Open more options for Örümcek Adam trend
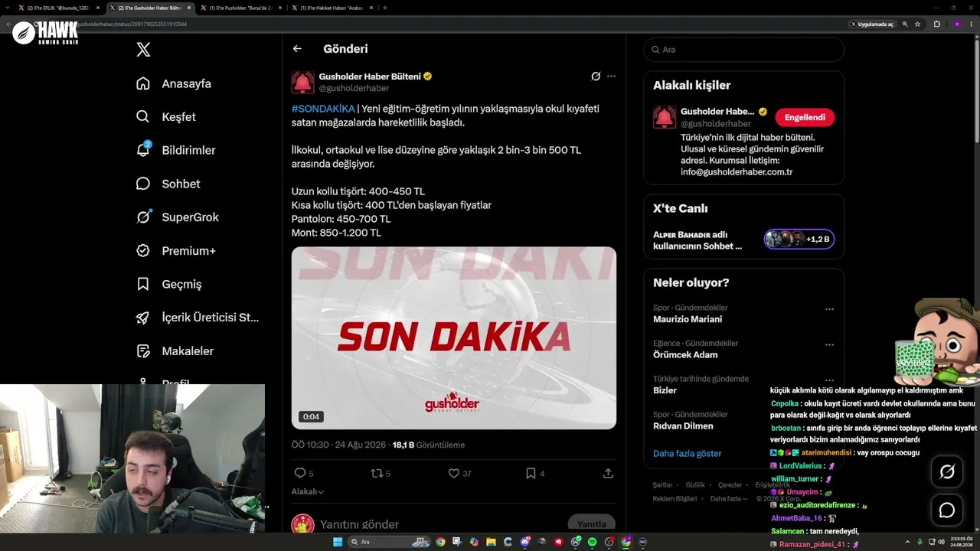Viewport: 980px width, 551px height. (829, 345)
